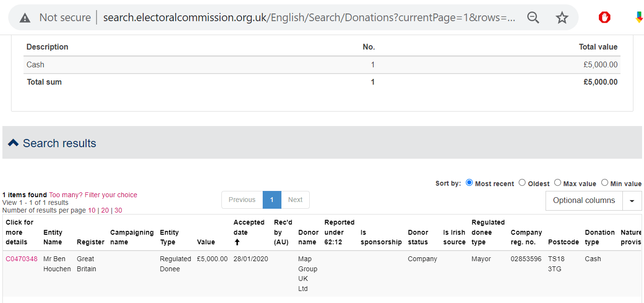Click the Optional columns button
This screenshot has width=644, height=303.
pyautogui.click(x=583, y=201)
